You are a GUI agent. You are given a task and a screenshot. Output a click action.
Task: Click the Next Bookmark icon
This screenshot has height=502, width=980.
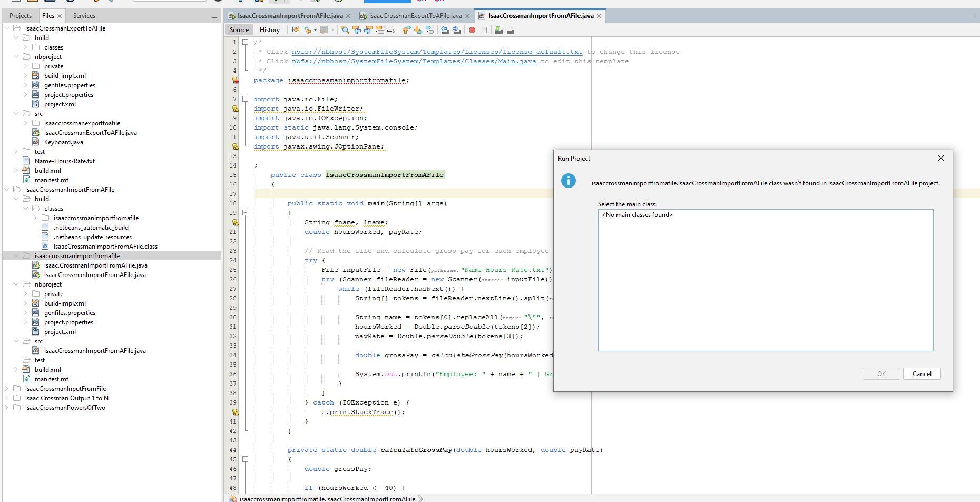(x=417, y=30)
